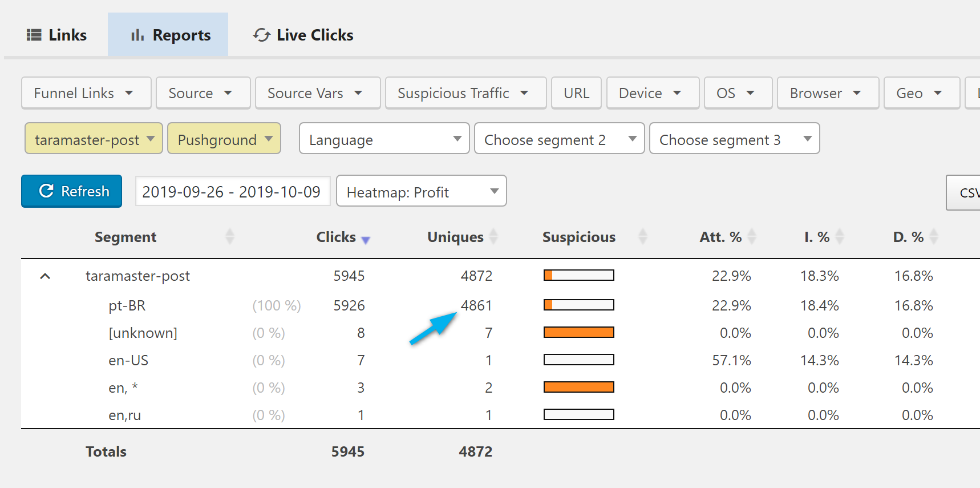Collapse the taramaster-post row chevron
Image resolution: width=980 pixels, height=488 pixels.
pyautogui.click(x=45, y=276)
